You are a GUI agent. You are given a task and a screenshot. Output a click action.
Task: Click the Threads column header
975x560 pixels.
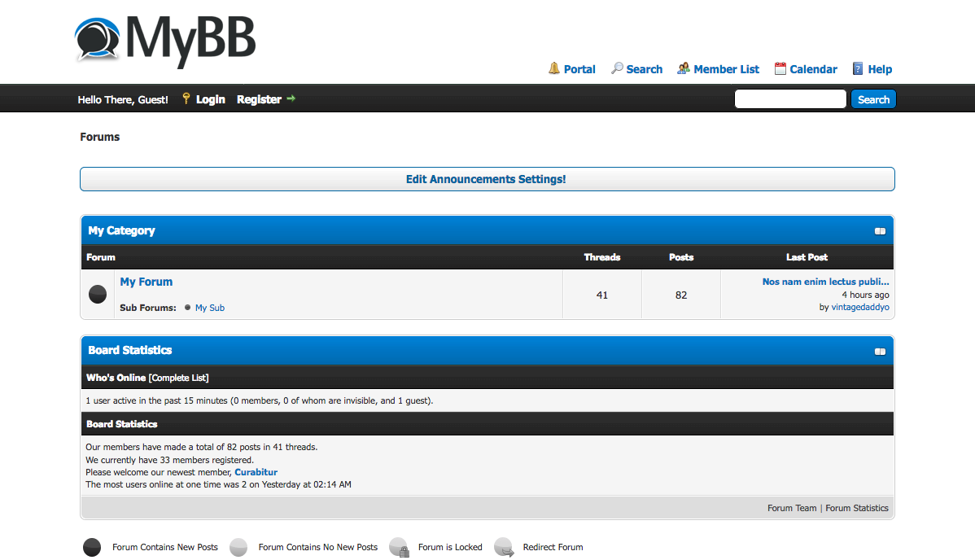[x=602, y=257]
